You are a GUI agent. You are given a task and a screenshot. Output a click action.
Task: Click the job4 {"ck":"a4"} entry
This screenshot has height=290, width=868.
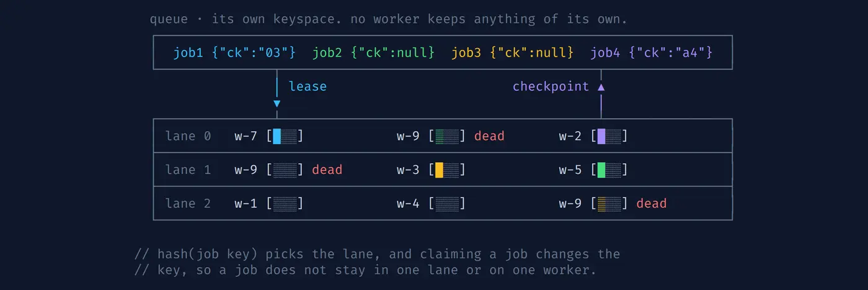coord(651,53)
